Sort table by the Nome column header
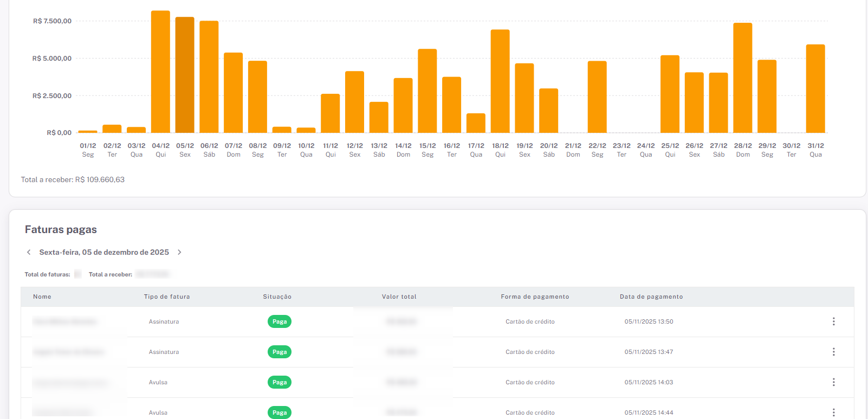The width and height of the screenshot is (868, 419). 42,296
